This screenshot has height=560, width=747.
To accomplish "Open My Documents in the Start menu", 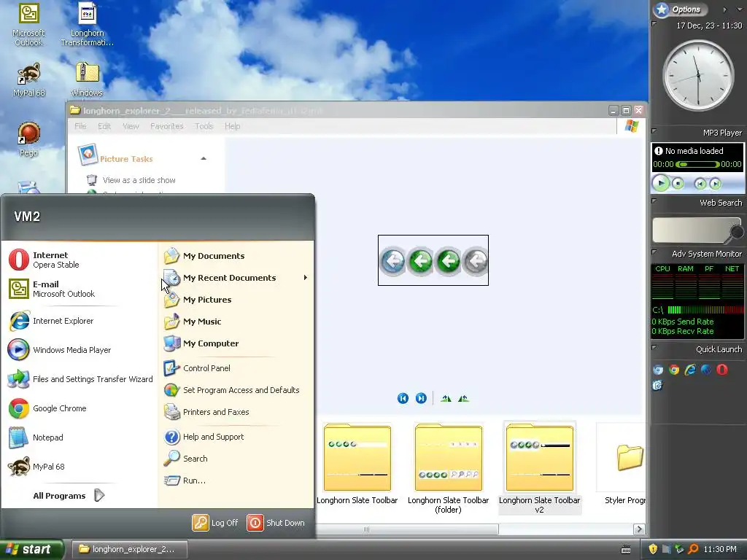I will pos(236,256).
